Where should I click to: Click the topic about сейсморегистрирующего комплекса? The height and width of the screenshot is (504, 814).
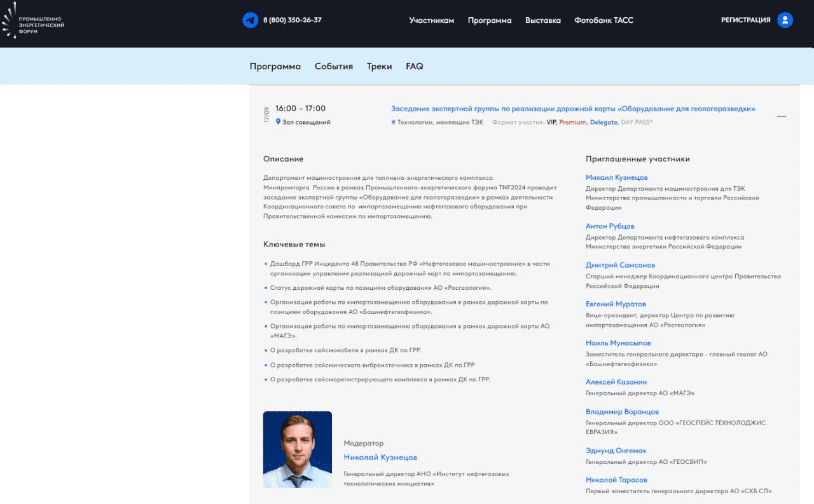(x=380, y=379)
